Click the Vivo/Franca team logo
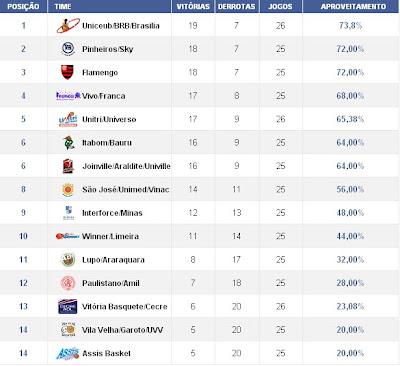This screenshot has width=400, height=366. (x=68, y=96)
